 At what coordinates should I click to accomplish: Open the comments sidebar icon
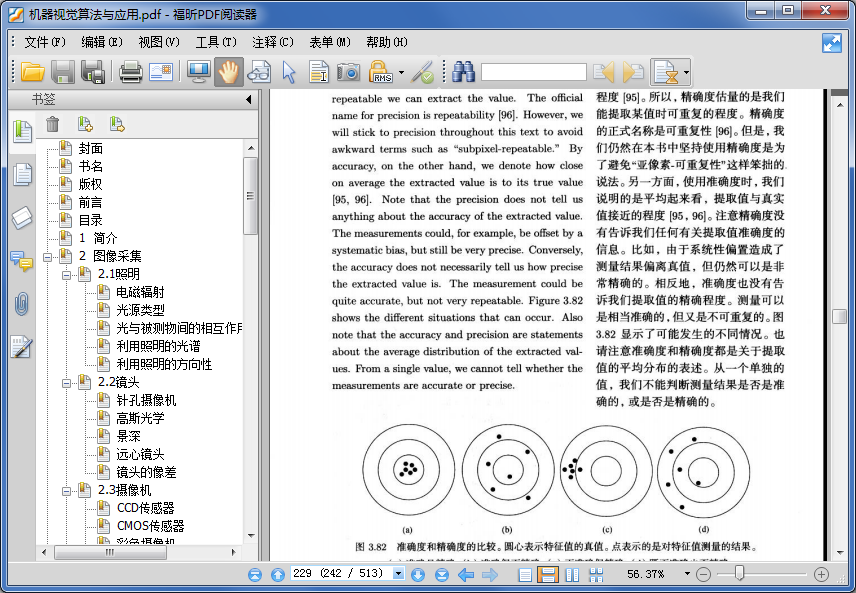click(x=22, y=260)
